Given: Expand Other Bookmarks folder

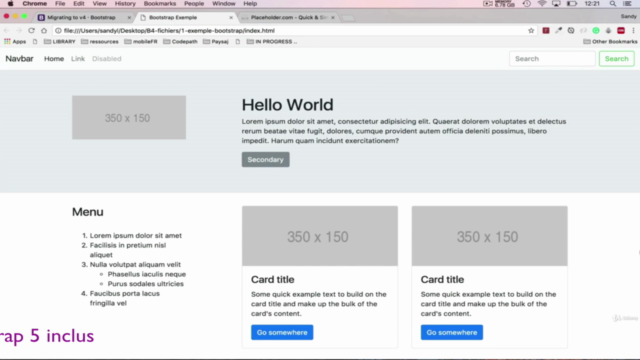Looking at the screenshot, I should pyautogui.click(x=610, y=42).
